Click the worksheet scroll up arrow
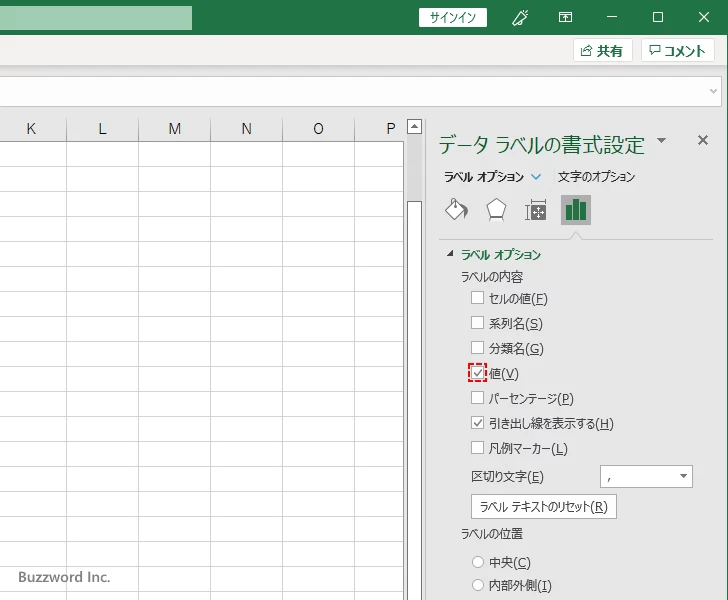Screen dimensions: 728x600 click(x=415, y=126)
